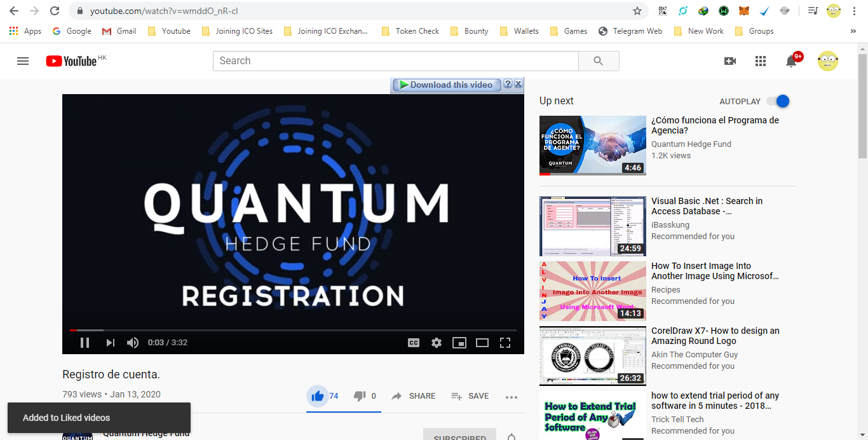Open the notifications bell
This screenshot has height=440, width=868.
(x=792, y=61)
